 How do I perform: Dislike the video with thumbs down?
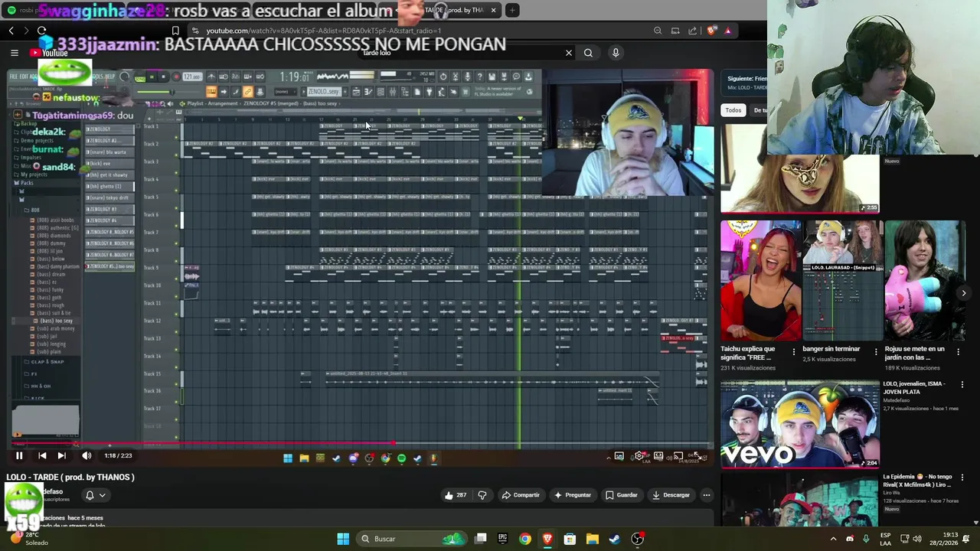pyautogui.click(x=482, y=495)
